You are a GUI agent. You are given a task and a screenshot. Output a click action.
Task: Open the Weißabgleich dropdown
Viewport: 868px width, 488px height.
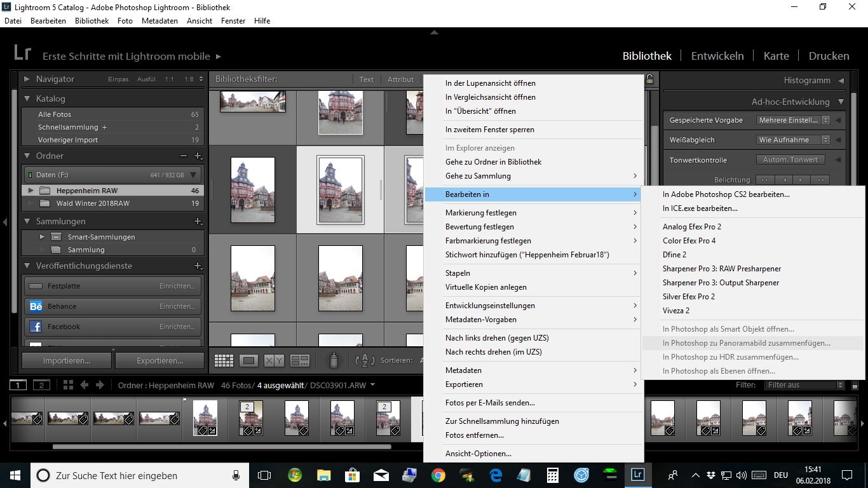coord(793,140)
